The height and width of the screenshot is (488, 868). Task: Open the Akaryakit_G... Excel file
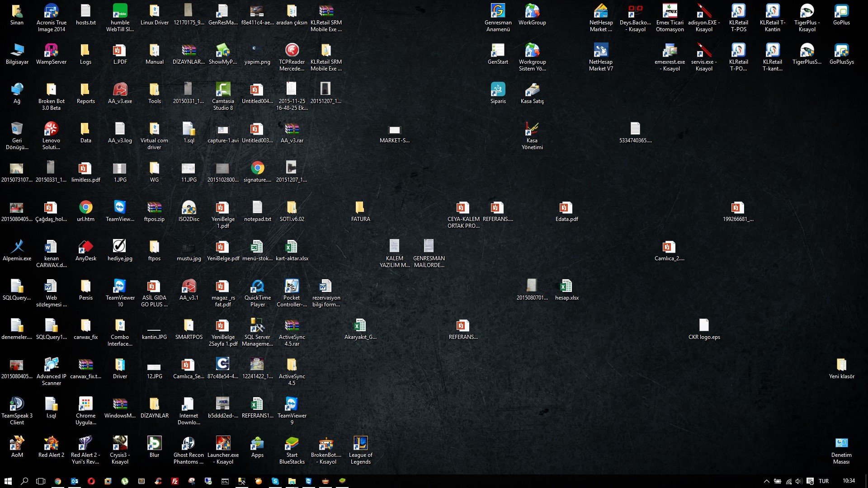tap(360, 329)
